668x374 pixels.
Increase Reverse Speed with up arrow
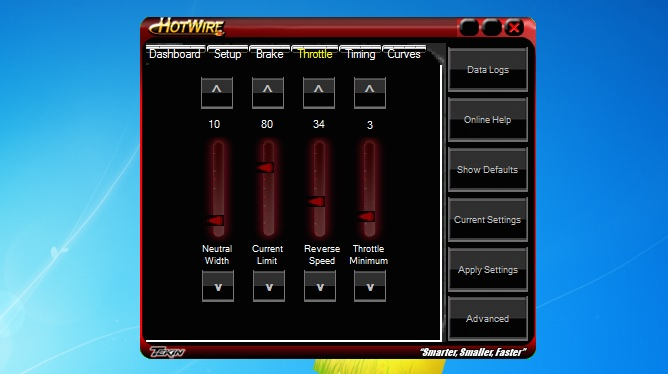[x=319, y=92]
